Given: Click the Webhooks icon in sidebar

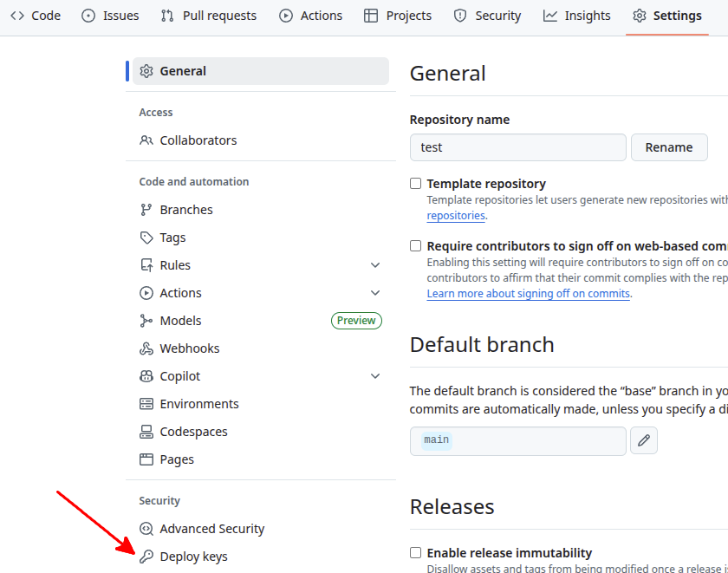Looking at the screenshot, I should coord(146,348).
